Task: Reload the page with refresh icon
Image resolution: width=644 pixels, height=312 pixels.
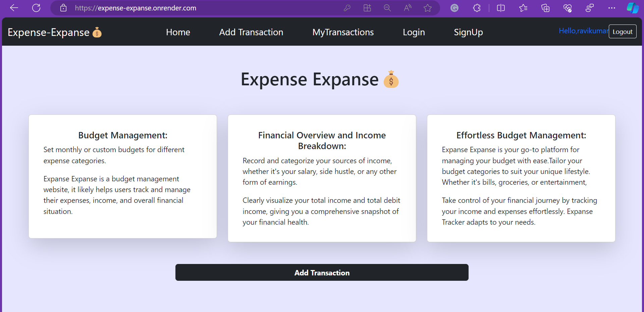Action: point(36,8)
